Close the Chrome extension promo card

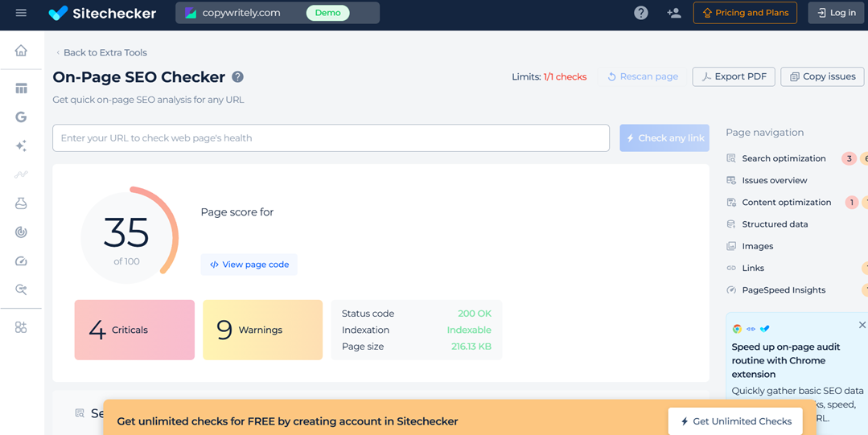pos(862,325)
